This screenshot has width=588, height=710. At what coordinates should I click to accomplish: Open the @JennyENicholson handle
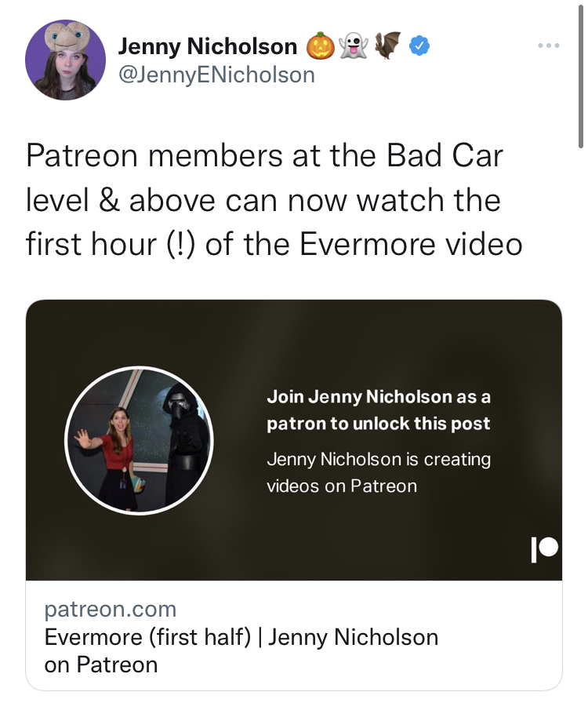click(x=216, y=75)
